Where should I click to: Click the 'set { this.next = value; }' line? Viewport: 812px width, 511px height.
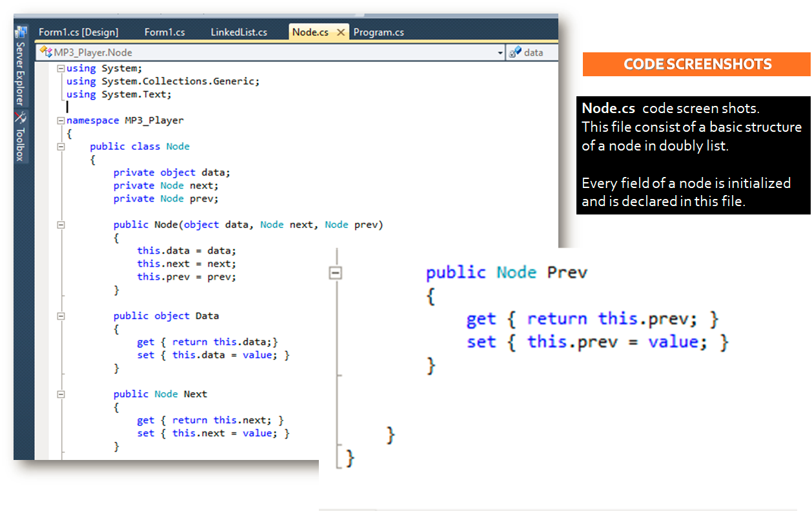tap(213, 433)
